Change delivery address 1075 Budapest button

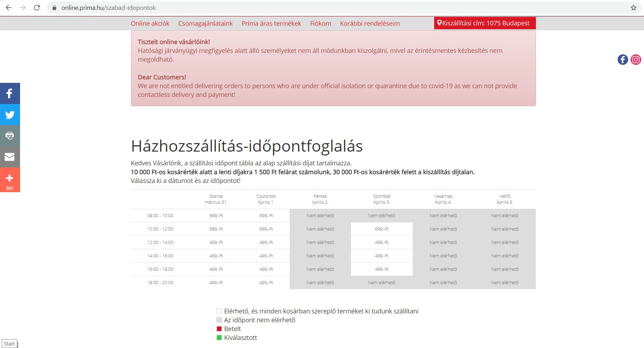point(484,23)
